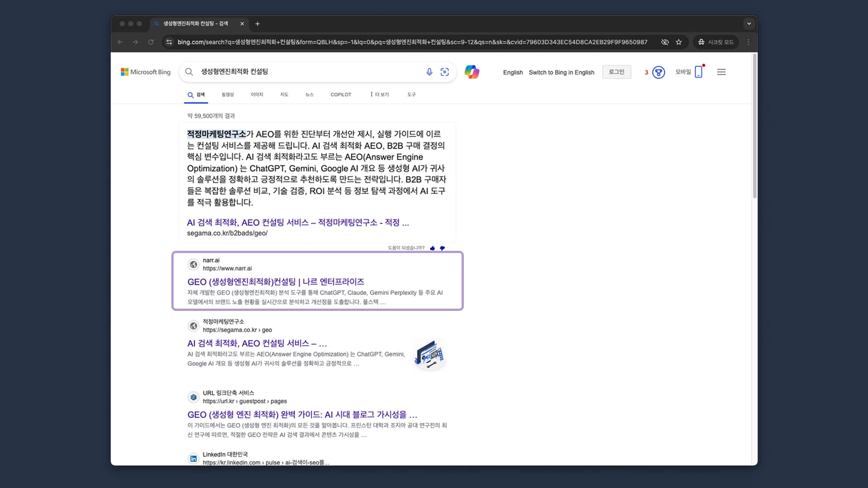The width and height of the screenshot is (868, 488).
Task: Expand the browser tab list chevron
Action: (749, 23)
